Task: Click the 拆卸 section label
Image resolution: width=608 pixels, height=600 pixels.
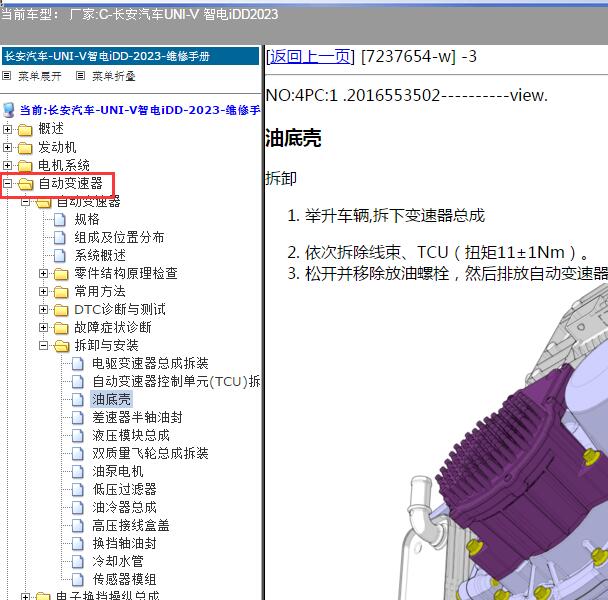Action: point(281,179)
